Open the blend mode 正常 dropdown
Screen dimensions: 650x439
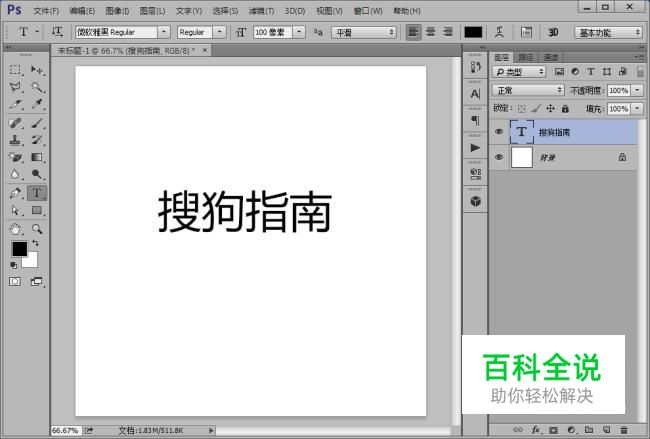tap(528, 90)
